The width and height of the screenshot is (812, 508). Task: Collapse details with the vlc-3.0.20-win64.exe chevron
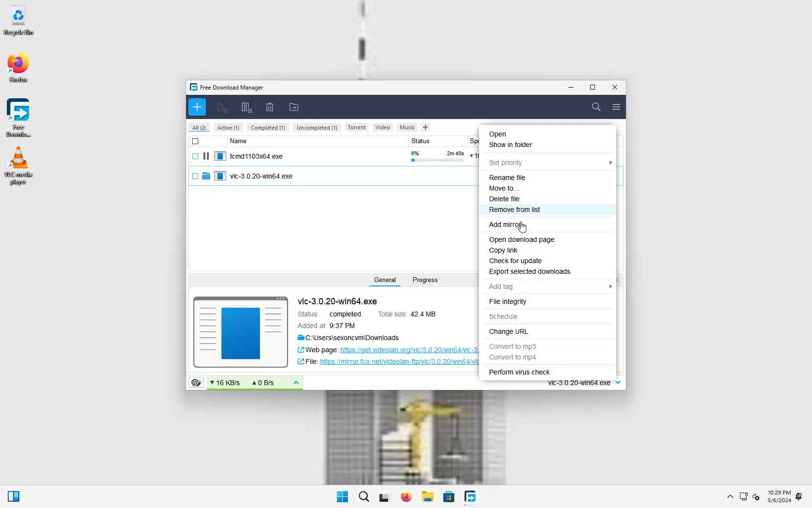click(618, 383)
